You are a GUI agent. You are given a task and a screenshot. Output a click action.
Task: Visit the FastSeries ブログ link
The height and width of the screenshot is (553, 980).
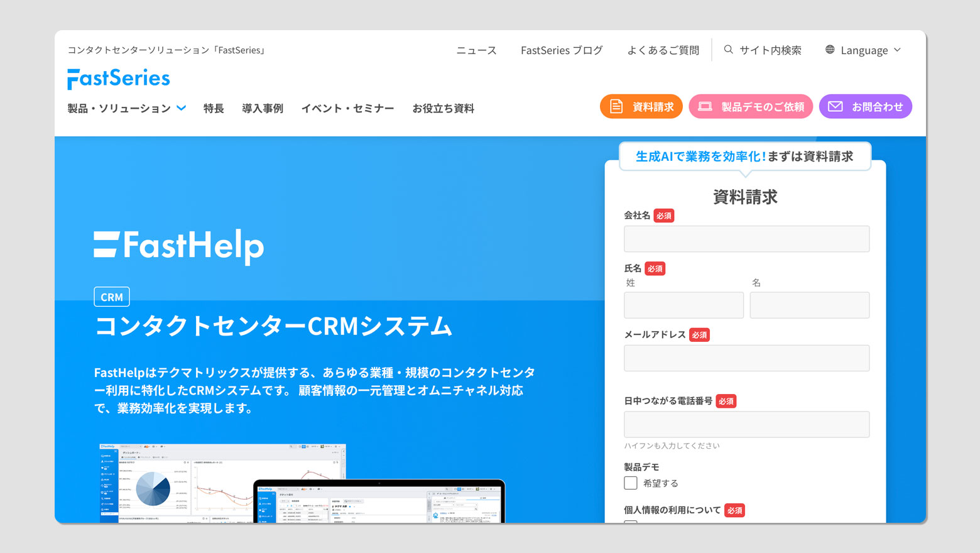(562, 50)
